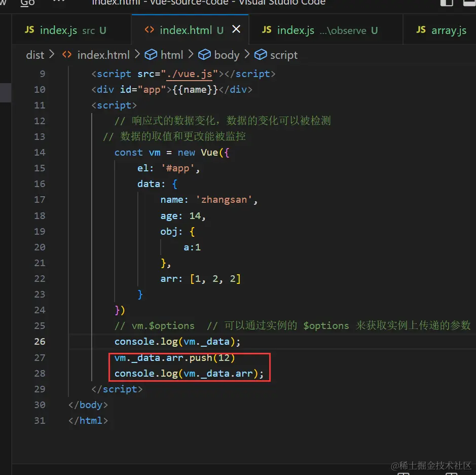Click JS icon on observe index.js tab

click(267, 29)
